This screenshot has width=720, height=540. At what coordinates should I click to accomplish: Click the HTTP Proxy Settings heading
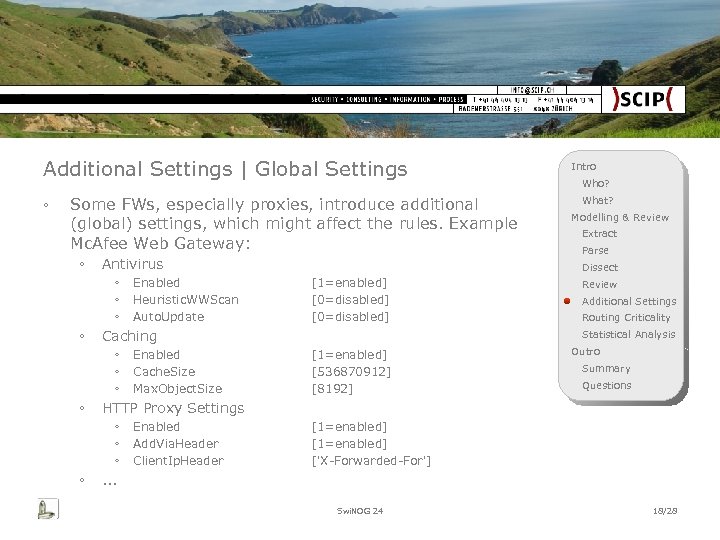coord(173,409)
